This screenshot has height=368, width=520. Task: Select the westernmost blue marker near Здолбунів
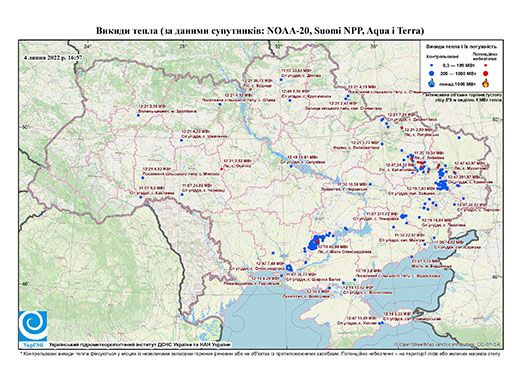(138, 115)
